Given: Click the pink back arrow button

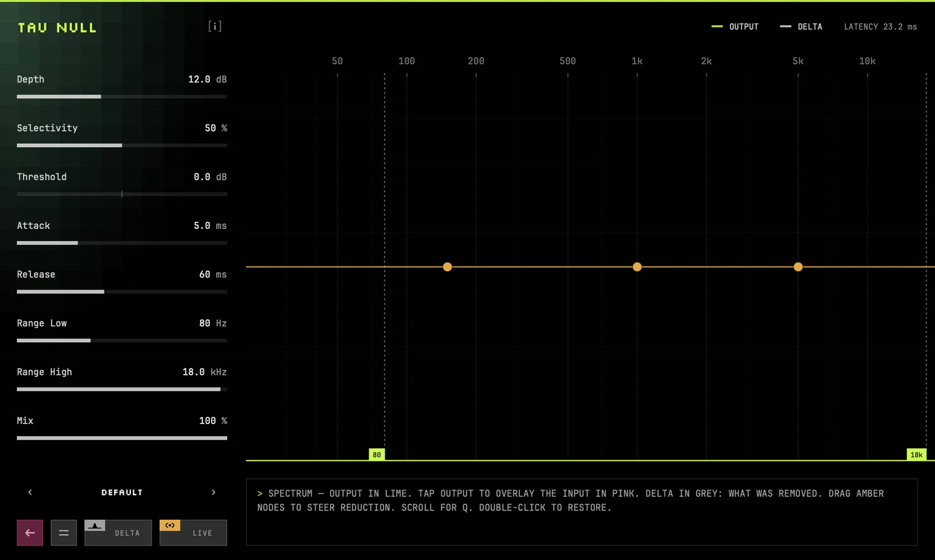Looking at the screenshot, I should (30, 533).
